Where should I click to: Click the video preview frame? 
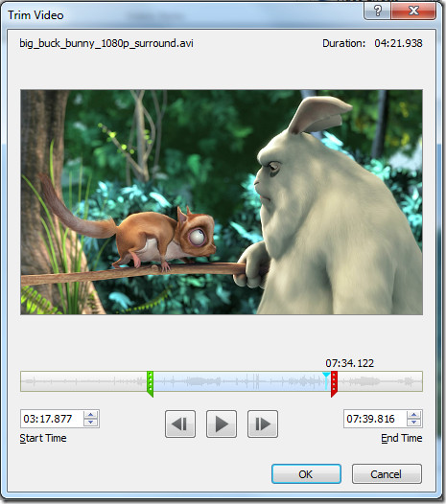pyautogui.click(x=222, y=202)
